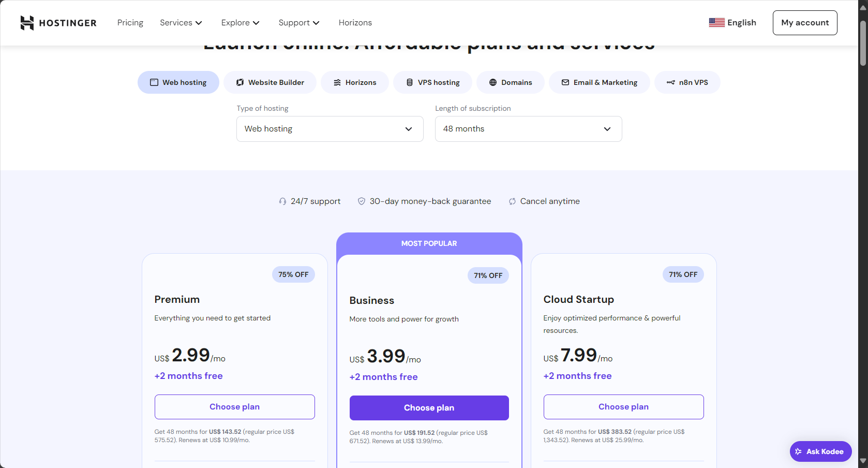
Task: Click the VPS hosting server icon
Action: point(410,82)
